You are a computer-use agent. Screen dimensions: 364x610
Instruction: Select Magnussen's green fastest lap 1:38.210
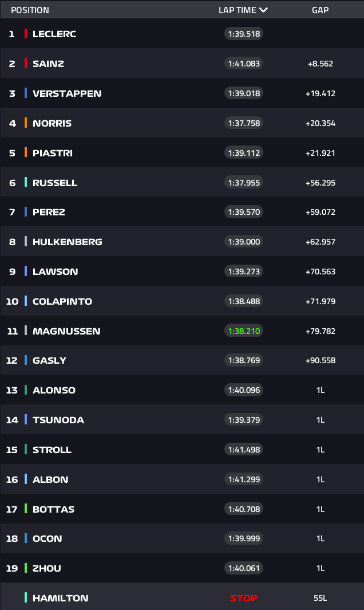[x=244, y=331]
